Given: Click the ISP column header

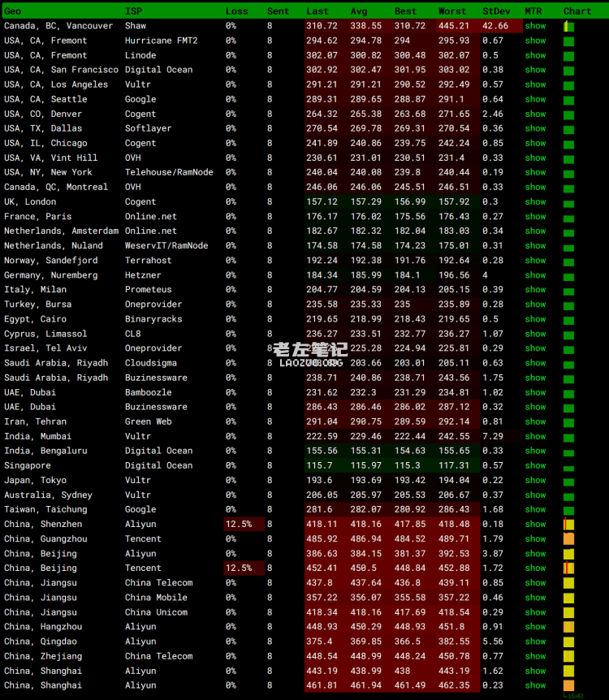Looking at the screenshot, I should click(x=133, y=11).
